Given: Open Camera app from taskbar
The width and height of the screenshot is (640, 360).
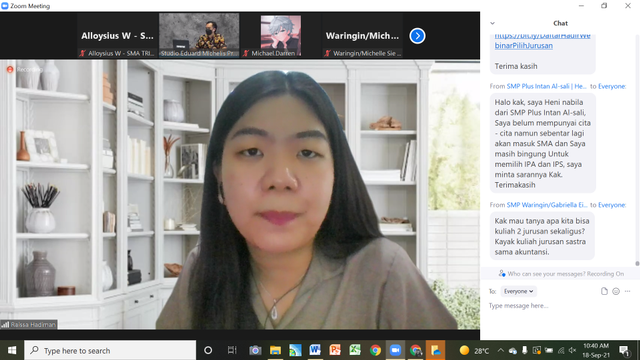Looking at the screenshot, I should coord(256,350).
